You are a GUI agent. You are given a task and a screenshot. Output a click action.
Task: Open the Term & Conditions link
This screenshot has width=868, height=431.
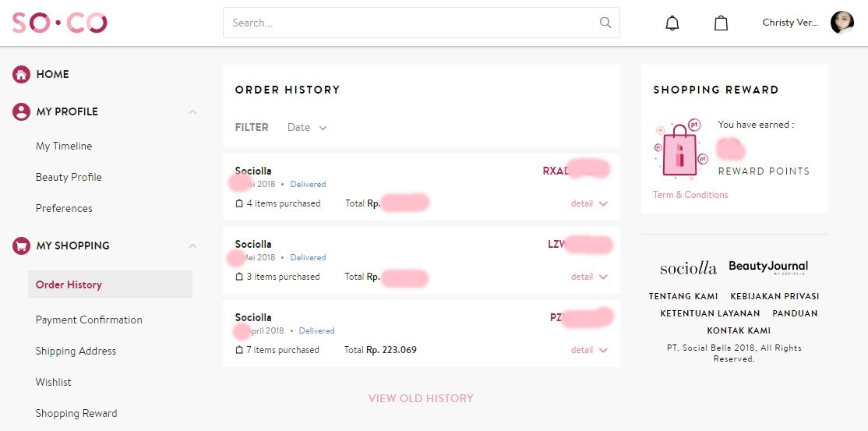(690, 195)
